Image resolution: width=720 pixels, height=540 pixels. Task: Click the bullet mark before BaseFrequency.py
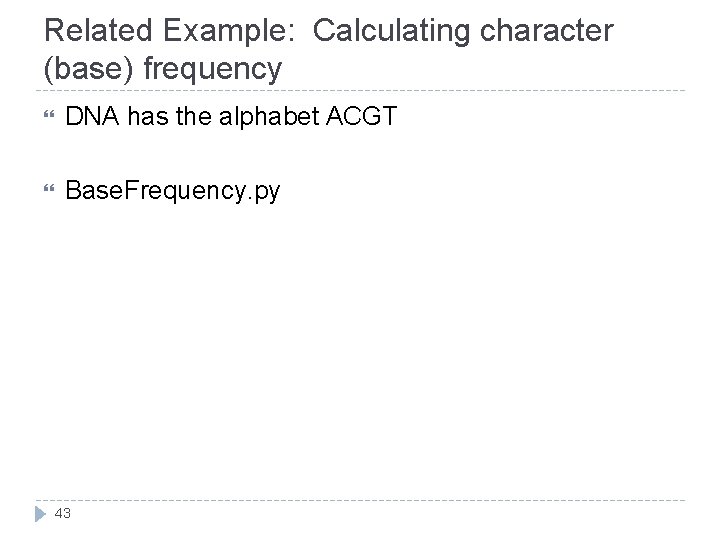tap(49, 188)
